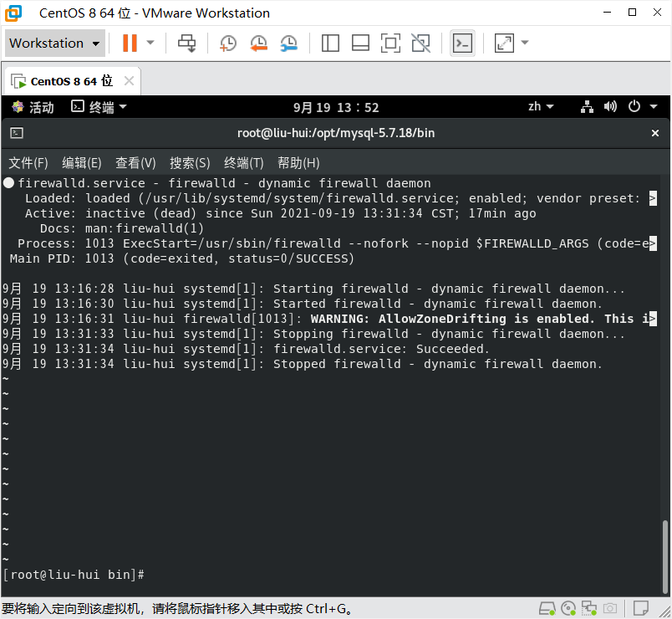
Task: Take a snapshot of this virtual machine
Action: point(227,43)
